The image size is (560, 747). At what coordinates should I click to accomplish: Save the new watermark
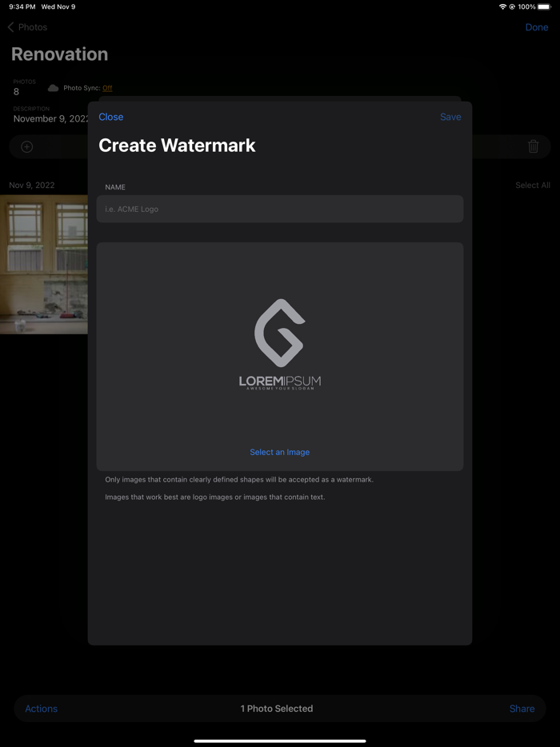click(x=450, y=117)
